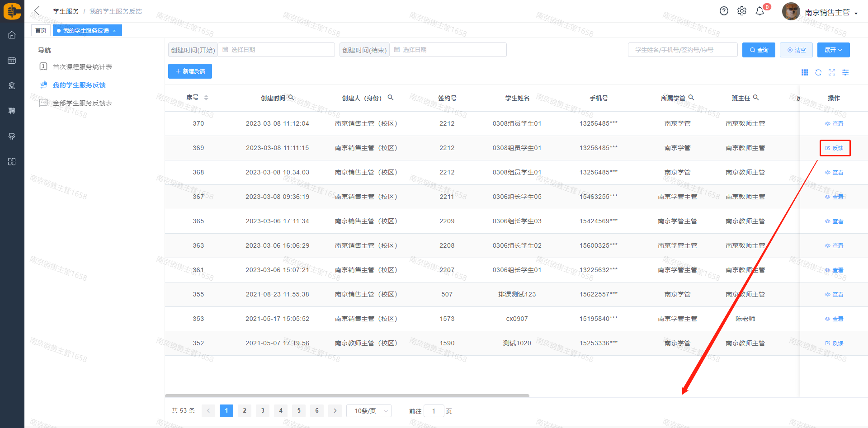Open column settings slider icon
Viewport: 868px width, 428px height.
click(845, 73)
